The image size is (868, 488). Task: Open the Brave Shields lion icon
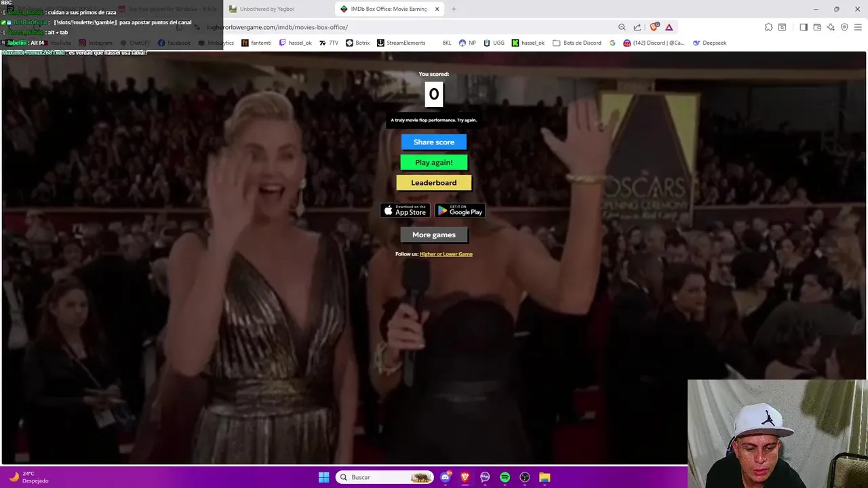tap(654, 27)
